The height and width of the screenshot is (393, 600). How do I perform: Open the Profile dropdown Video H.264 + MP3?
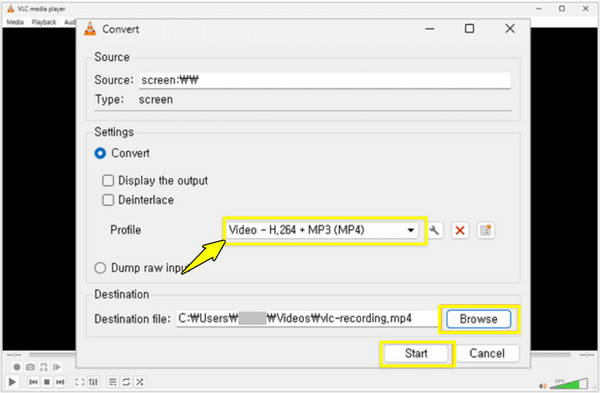pyautogui.click(x=322, y=230)
